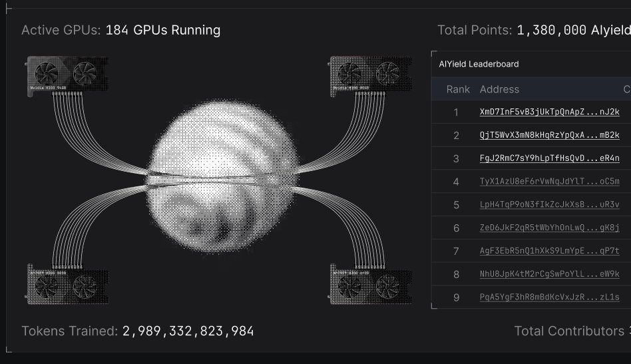631x364 pixels.
Task: Click rank number 9 in leaderboard
Action: coord(456,297)
